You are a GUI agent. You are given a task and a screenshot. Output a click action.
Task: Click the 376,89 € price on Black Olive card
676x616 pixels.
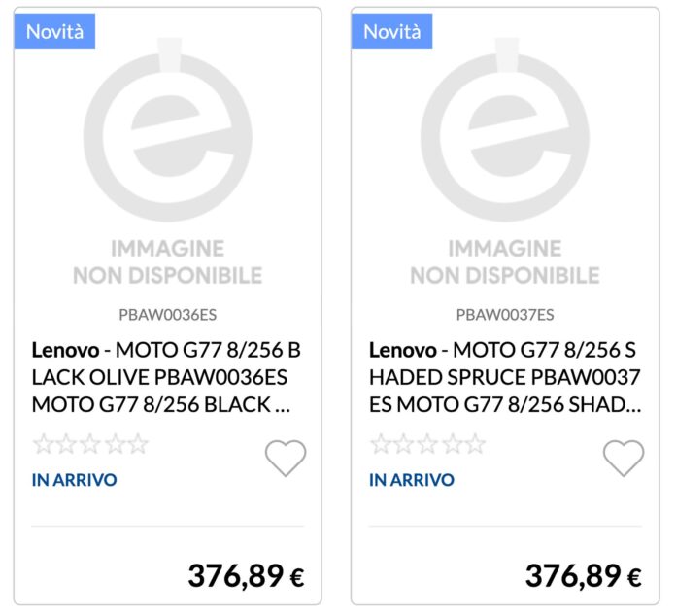click(246, 576)
